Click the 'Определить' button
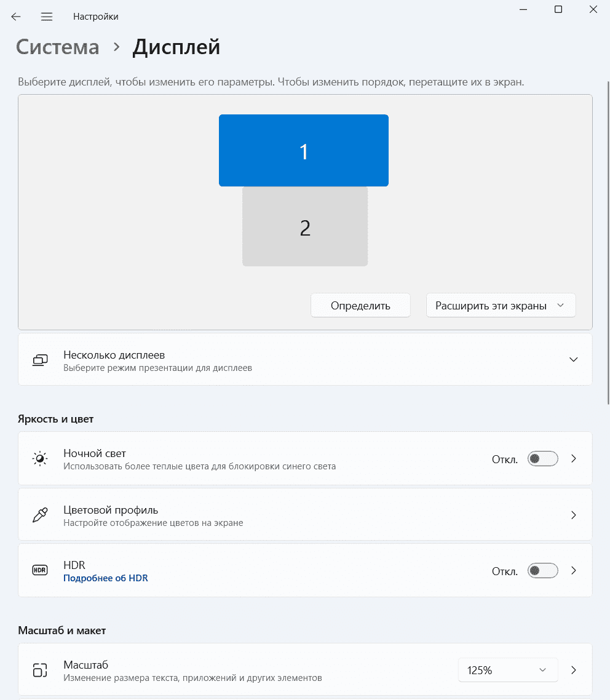This screenshot has height=700, width=610. [x=360, y=305]
